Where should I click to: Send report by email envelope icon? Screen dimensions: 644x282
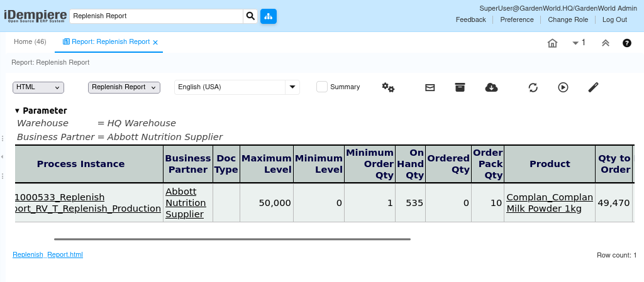430,87
